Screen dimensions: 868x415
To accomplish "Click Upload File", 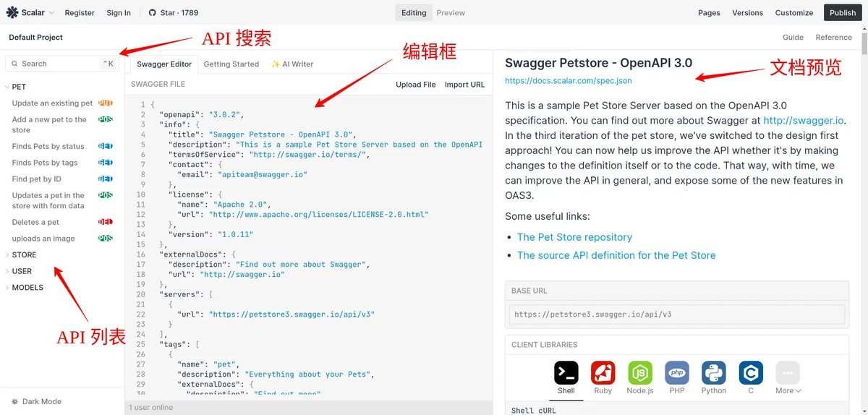I will tap(416, 85).
